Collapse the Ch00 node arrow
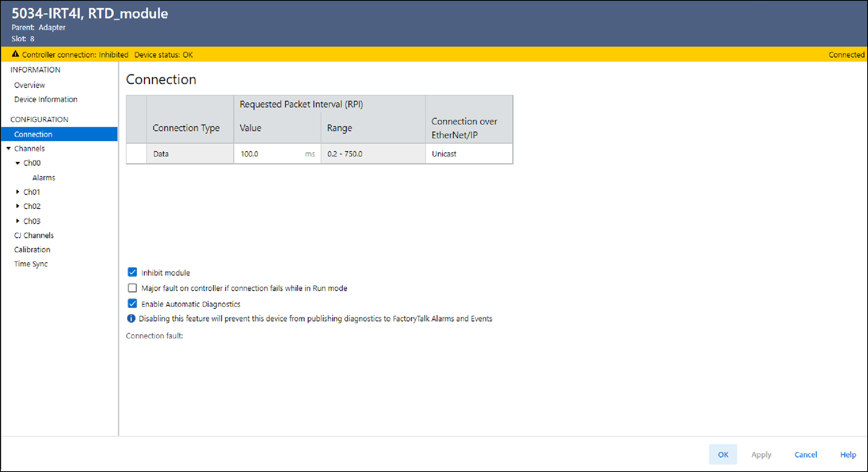 point(18,163)
